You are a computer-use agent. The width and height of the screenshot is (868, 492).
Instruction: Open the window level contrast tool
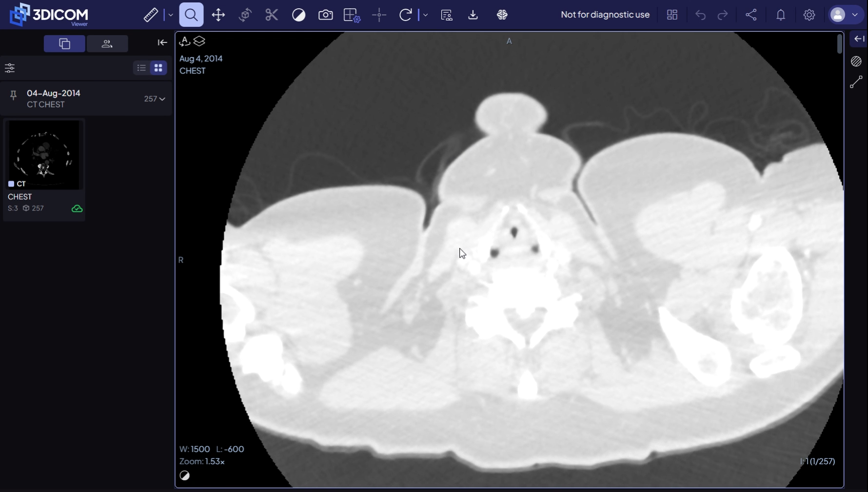pos(298,15)
